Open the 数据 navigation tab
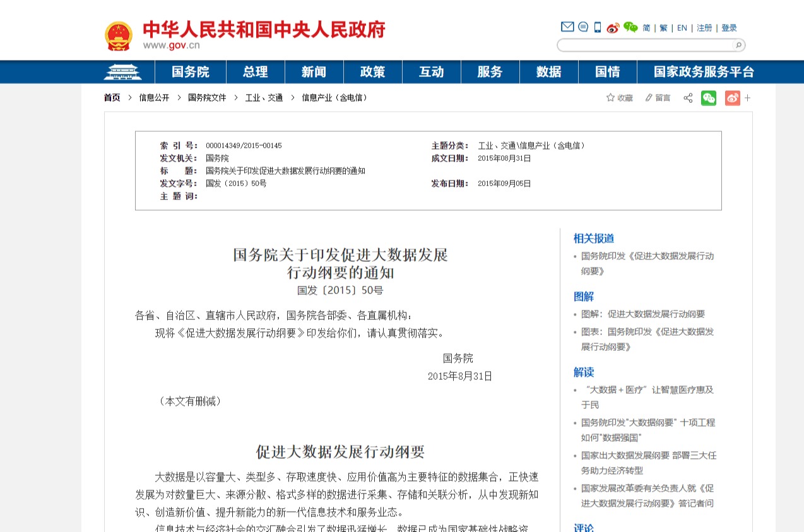804x532 pixels. click(549, 72)
